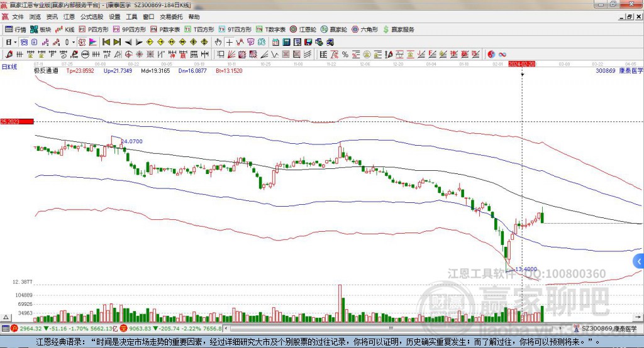This screenshot has width=644, height=348.
Task: Open the P数字表 tool
Action: coord(165,30)
